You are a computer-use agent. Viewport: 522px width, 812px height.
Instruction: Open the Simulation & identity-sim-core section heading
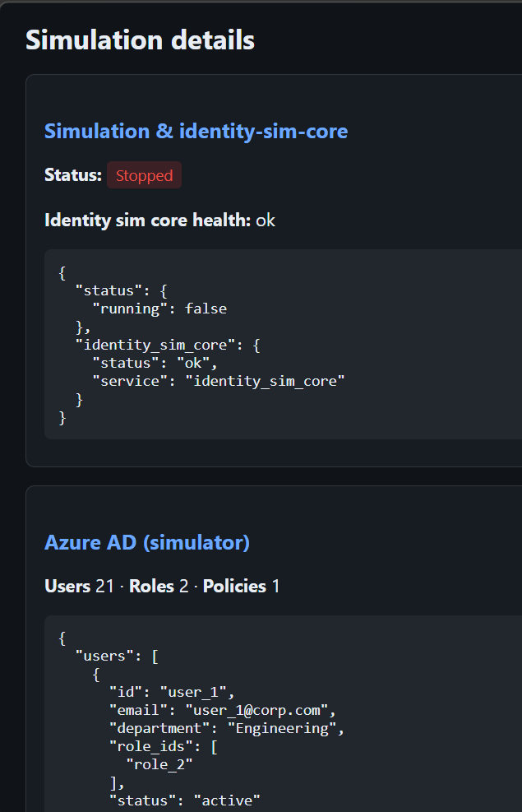pos(196,131)
